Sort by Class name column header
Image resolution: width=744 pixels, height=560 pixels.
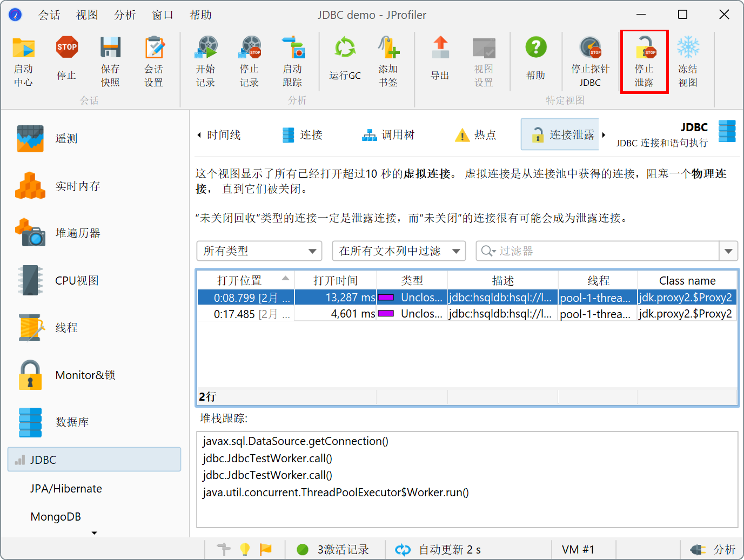pos(687,281)
